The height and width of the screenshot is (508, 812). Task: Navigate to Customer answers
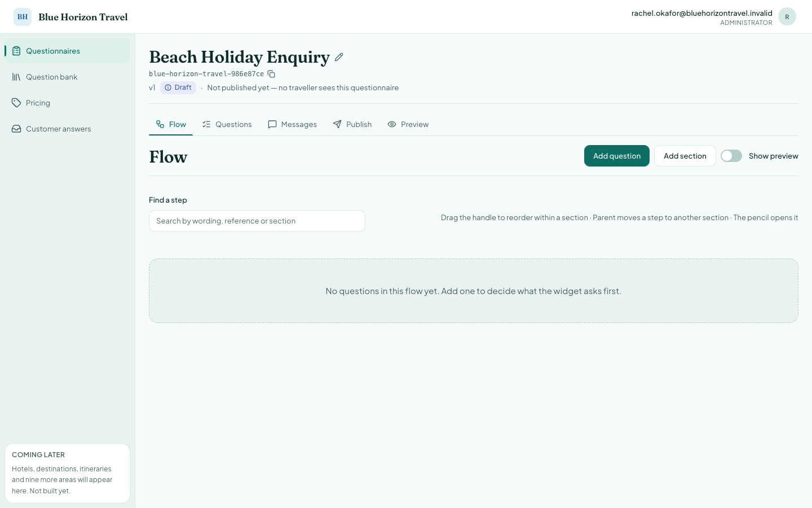68,129
